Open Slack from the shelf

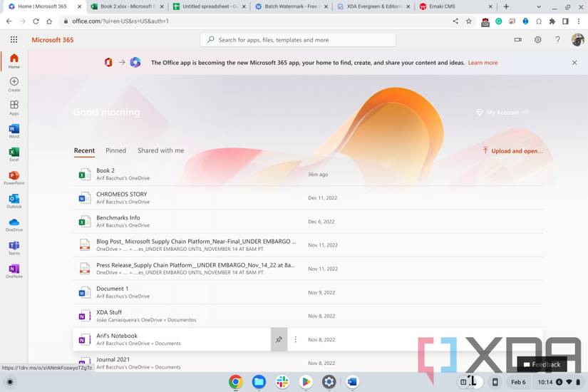pos(282,382)
